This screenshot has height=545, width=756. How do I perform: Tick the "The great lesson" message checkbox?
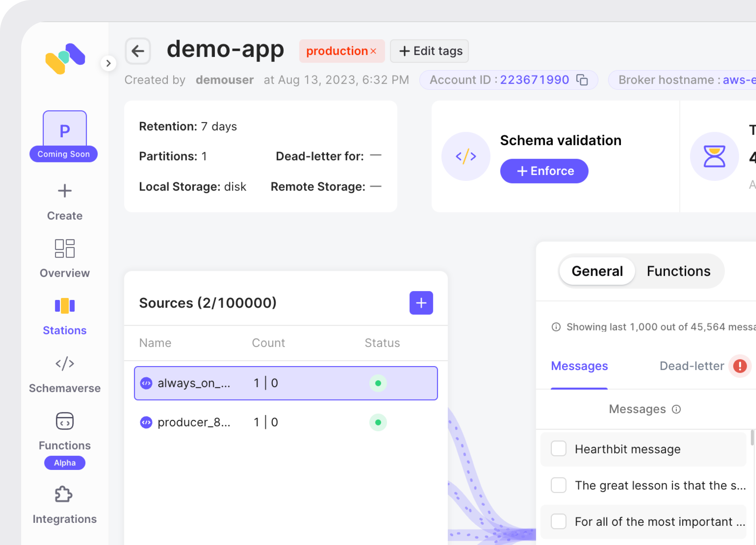(x=558, y=485)
